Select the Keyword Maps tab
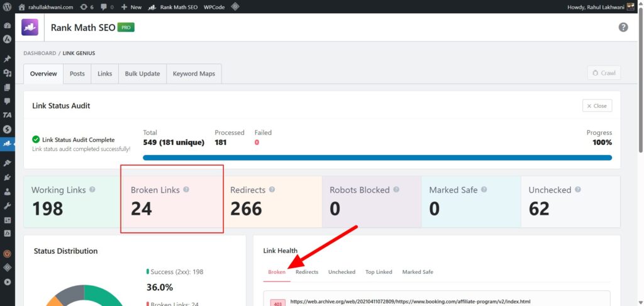The height and width of the screenshot is (306, 644). point(194,74)
